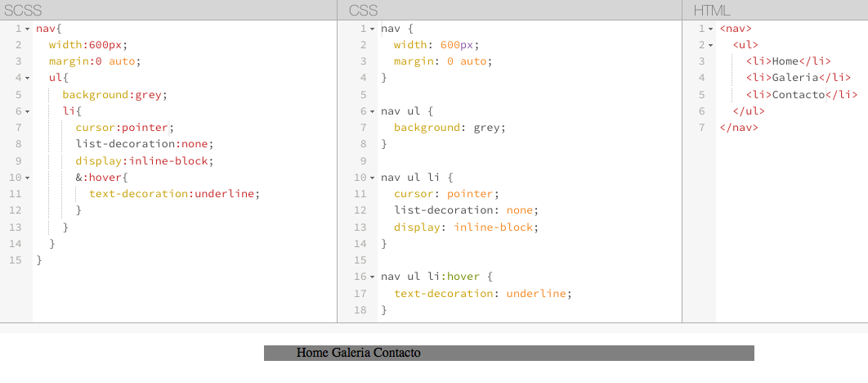Place cursor after cursor:pointer in SCSS

point(168,128)
